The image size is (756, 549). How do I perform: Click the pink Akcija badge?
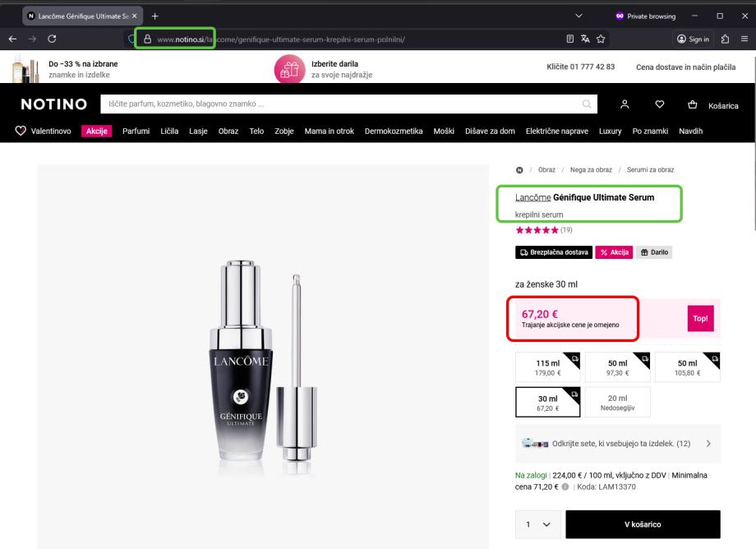click(615, 252)
